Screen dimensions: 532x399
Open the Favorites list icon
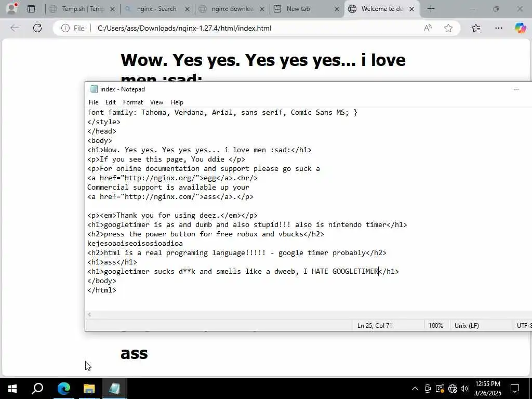(476, 28)
